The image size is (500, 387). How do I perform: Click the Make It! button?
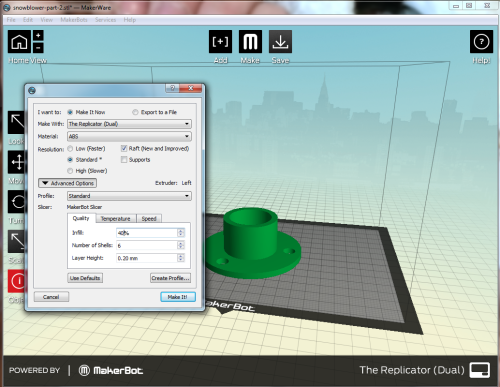(178, 297)
